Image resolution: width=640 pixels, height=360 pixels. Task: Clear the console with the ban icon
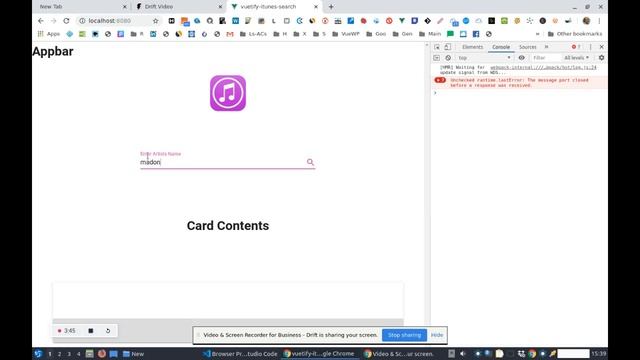pyautogui.click(x=448, y=58)
